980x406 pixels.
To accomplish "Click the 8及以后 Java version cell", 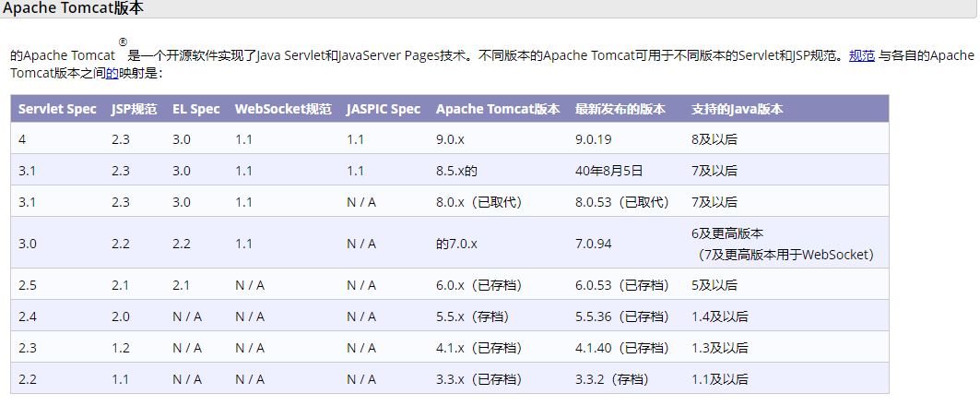I will [x=714, y=139].
